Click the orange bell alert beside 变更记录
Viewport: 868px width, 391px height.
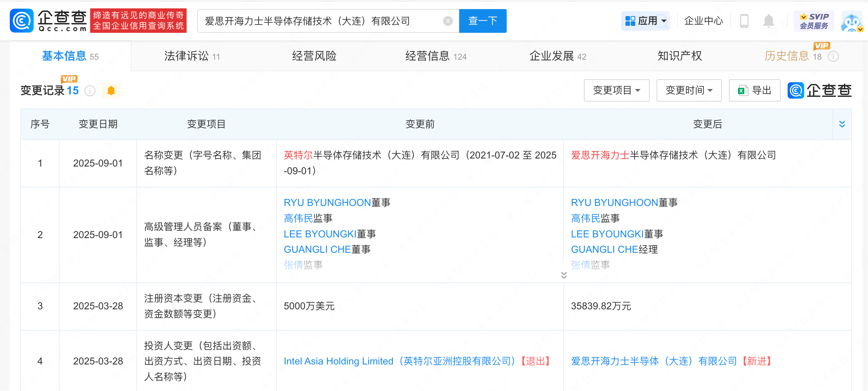(x=111, y=91)
